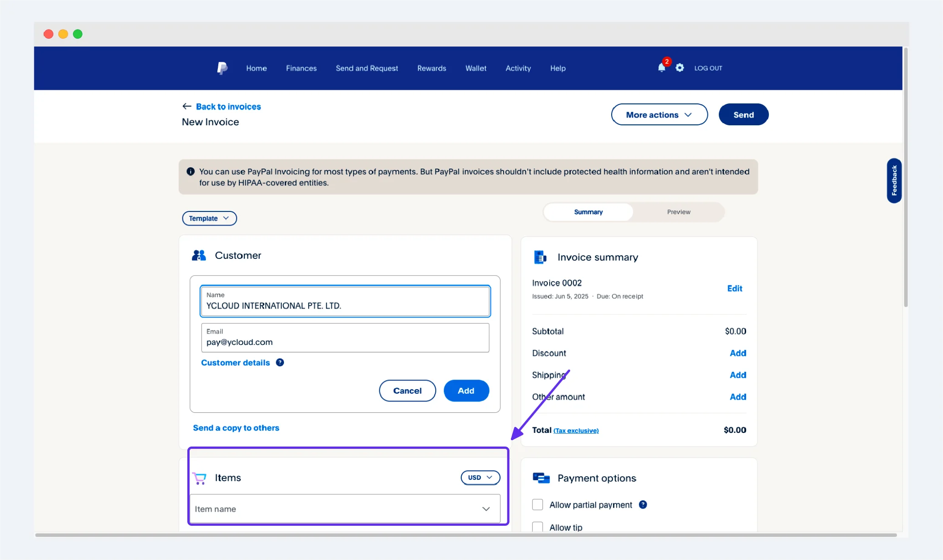Click the Invoice summary document icon
The width and height of the screenshot is (943, 560).
tap(540, 257)
